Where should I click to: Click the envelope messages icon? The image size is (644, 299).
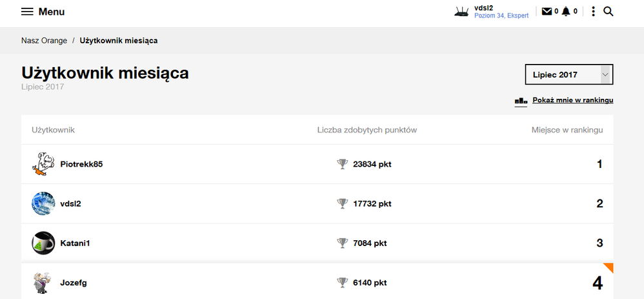coord(547,12)
